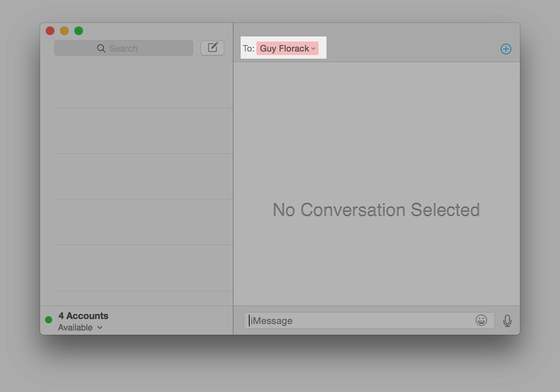Click the No Conversation Selected area
Screen dimensions: 560x392
pyautogui.click(x=376, y=210)
